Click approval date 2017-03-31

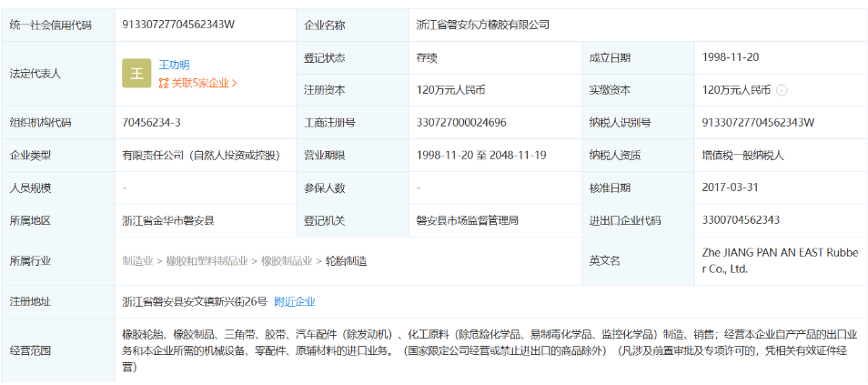731,187
